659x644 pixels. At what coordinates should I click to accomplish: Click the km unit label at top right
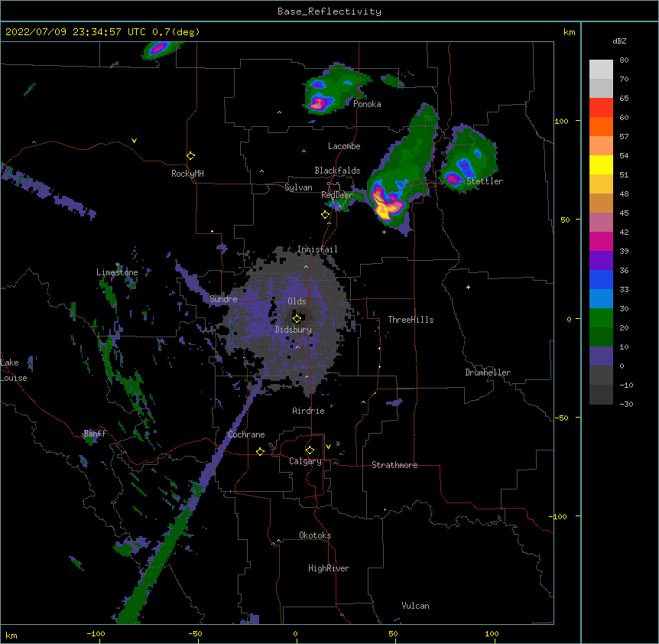point(570,32)
